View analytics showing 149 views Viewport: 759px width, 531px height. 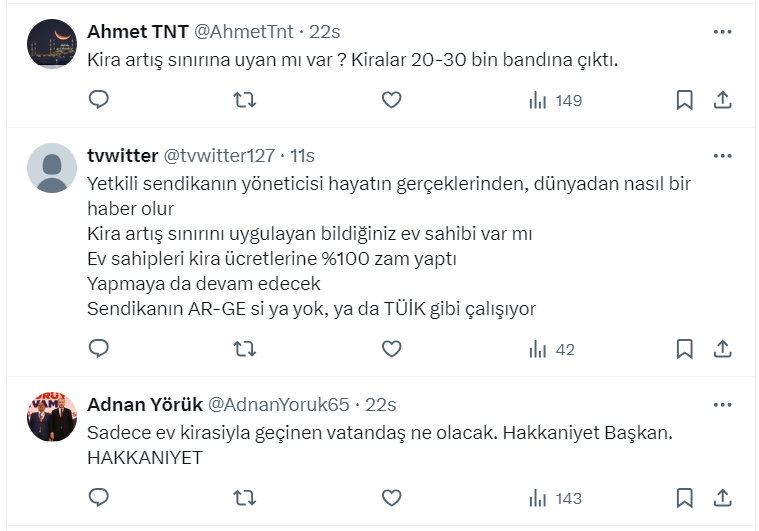(555, 100)
